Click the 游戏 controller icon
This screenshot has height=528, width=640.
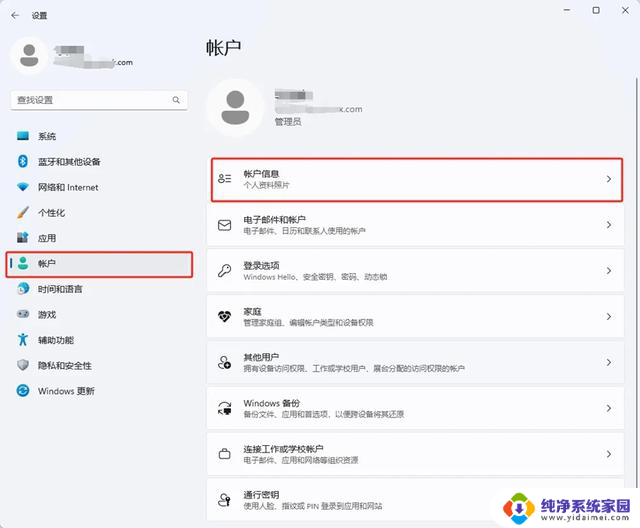[x=23, y=314]
